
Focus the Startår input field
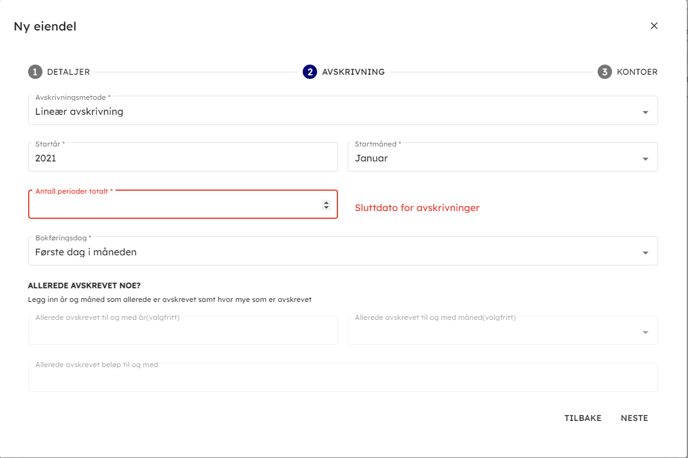182,158
